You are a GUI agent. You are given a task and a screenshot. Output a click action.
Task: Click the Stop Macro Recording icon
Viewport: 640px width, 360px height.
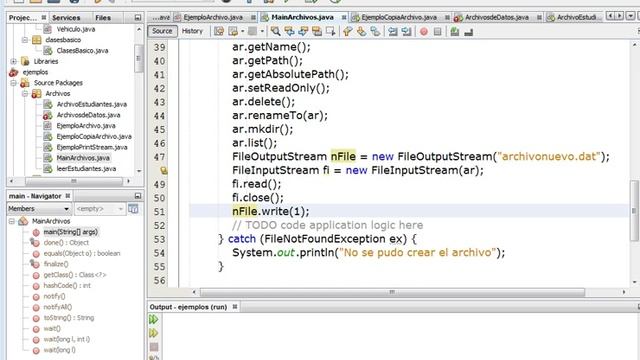[438, 31]
